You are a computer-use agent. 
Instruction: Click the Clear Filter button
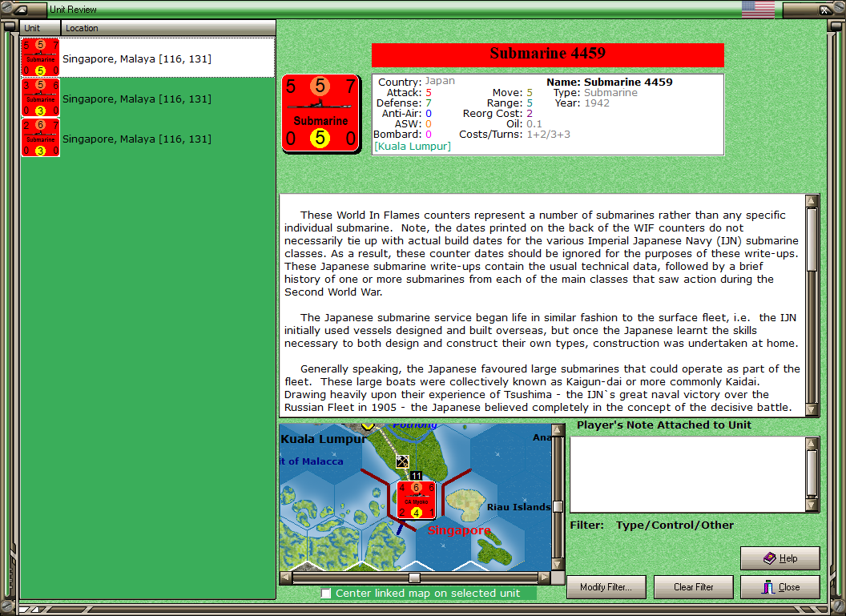click(x=693, y=587)
